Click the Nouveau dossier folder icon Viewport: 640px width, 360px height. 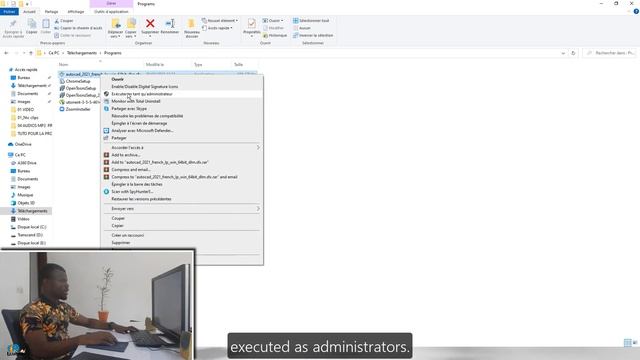click(x=191, y=23)
